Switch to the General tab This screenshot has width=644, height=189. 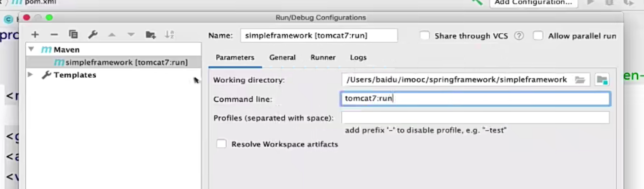click(x=282, y=57)
